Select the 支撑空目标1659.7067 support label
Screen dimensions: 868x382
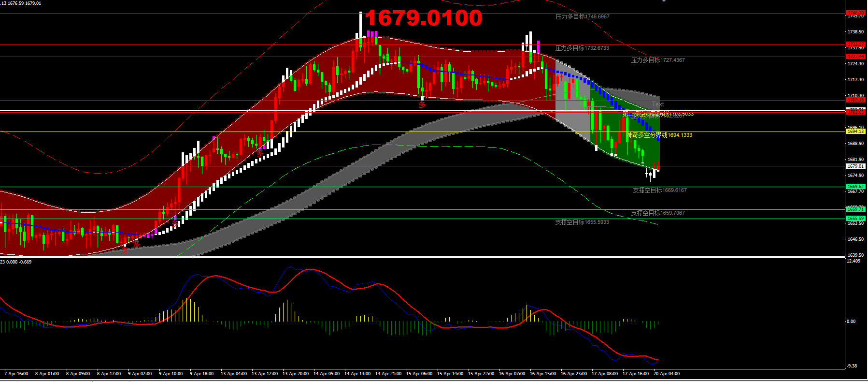657,213
